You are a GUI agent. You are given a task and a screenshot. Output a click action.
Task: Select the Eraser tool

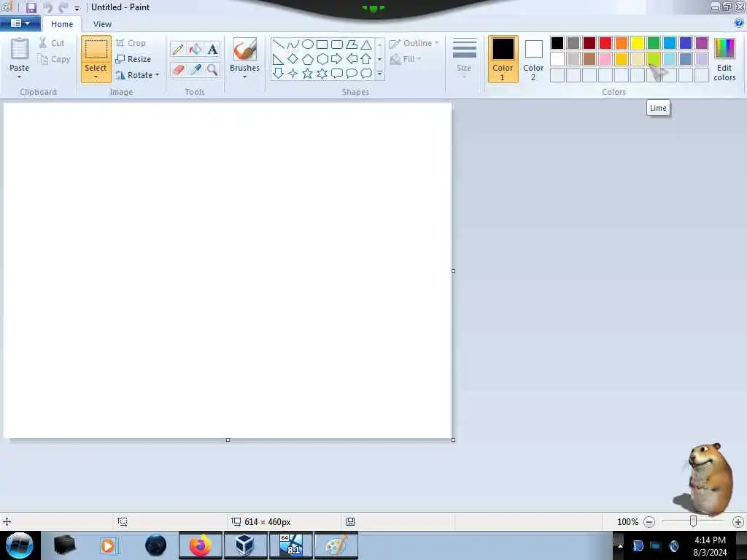click(x=178, y=69)
